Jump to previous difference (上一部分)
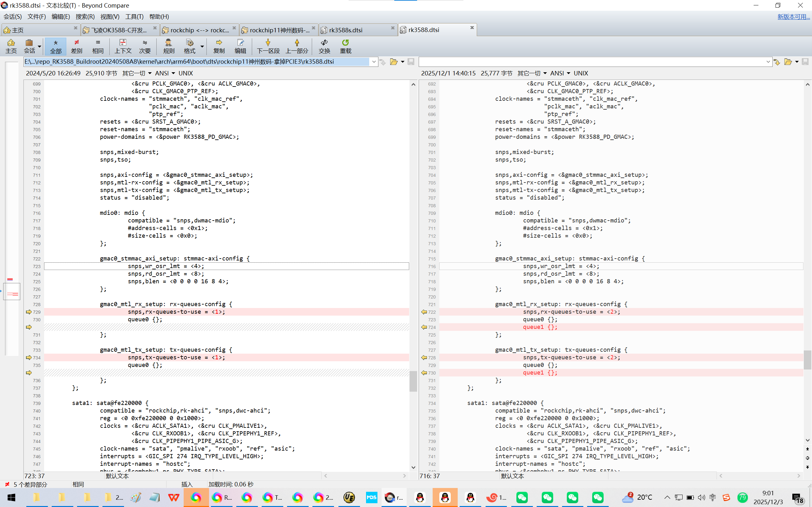 pos(297,46)
